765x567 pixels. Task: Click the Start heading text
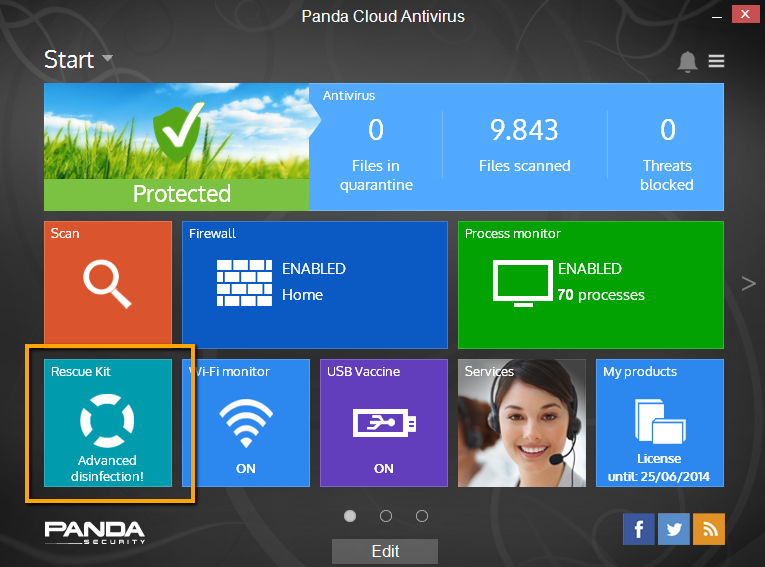(69, 60)
